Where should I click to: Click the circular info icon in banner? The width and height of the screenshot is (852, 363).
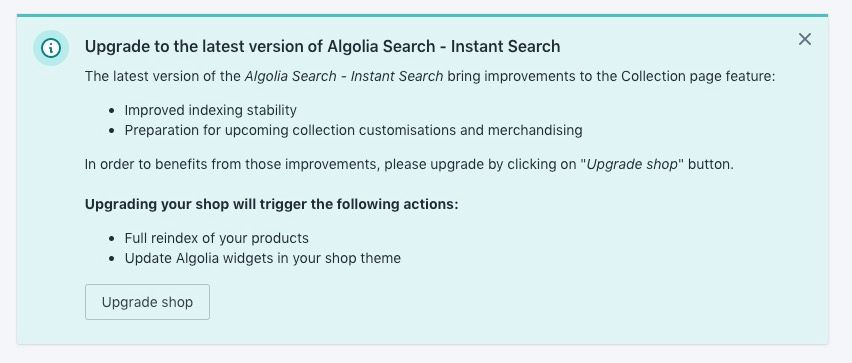[51, 48]
